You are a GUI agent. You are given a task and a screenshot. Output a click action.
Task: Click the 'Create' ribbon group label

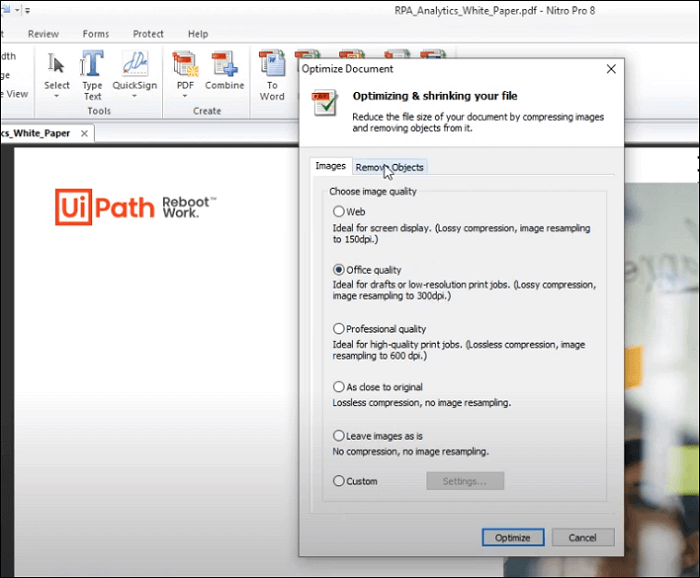pyautogui.click(x=207, y=111)
